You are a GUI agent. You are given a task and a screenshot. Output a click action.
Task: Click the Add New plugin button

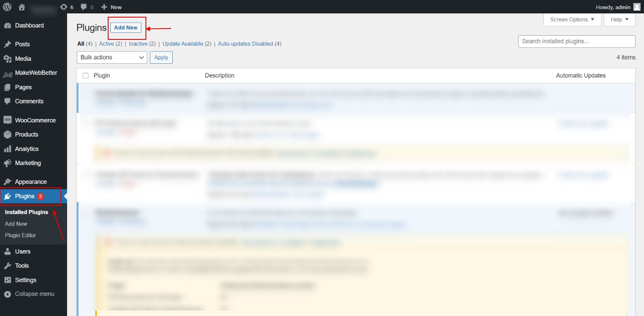[x=126, y=28]
